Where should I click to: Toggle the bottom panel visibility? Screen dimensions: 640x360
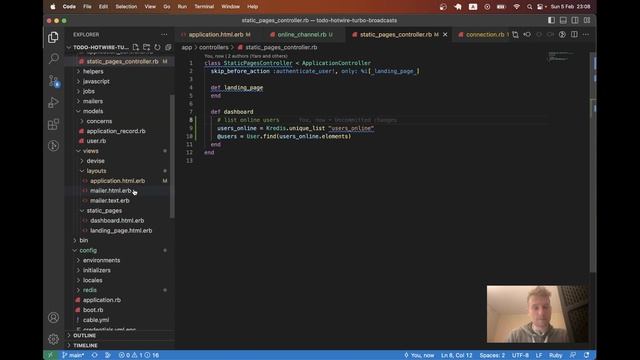pyautogui.click(x=563, y=20)
